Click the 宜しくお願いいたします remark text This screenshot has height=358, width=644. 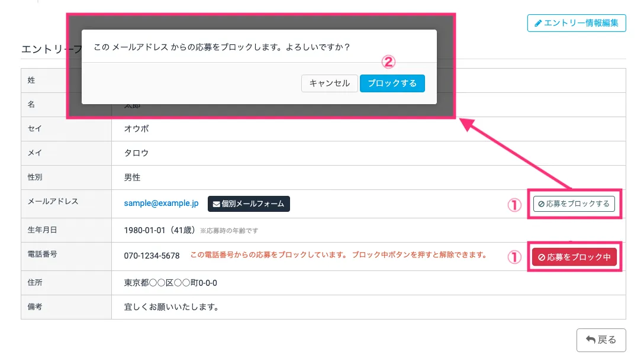pos(172,307)
